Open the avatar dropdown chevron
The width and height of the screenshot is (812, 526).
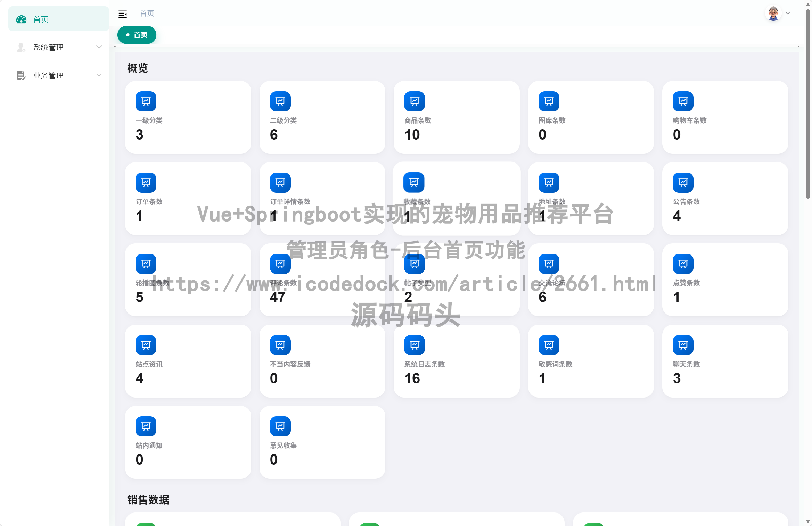pyautogui.click(x=787, y=13)
